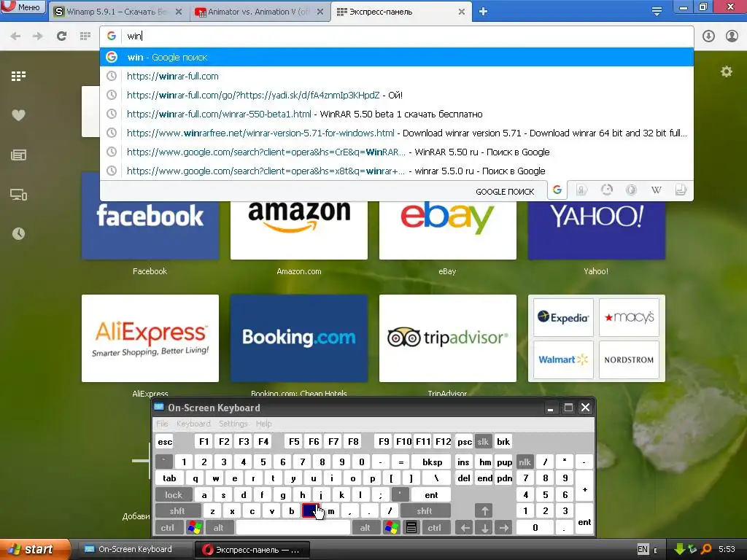Switch to the Winamp 5.9.1 tab
The image size is (747, 560).
117,12
